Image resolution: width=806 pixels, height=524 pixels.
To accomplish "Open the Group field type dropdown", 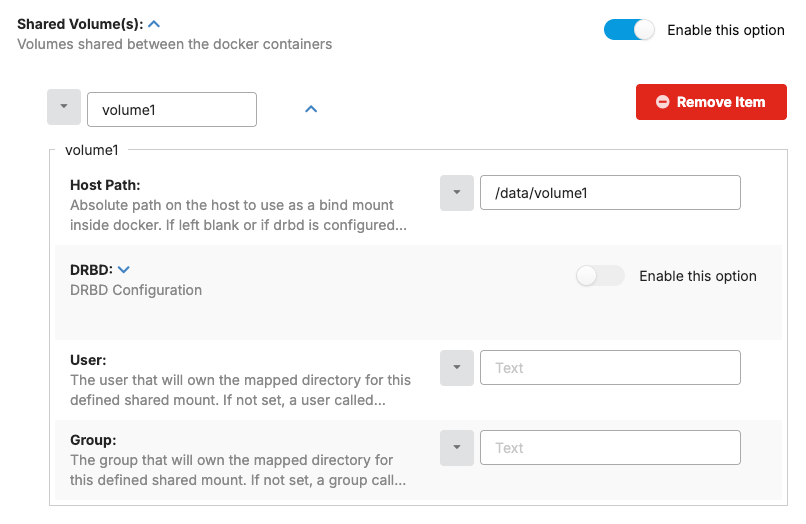I will point(456,448).
